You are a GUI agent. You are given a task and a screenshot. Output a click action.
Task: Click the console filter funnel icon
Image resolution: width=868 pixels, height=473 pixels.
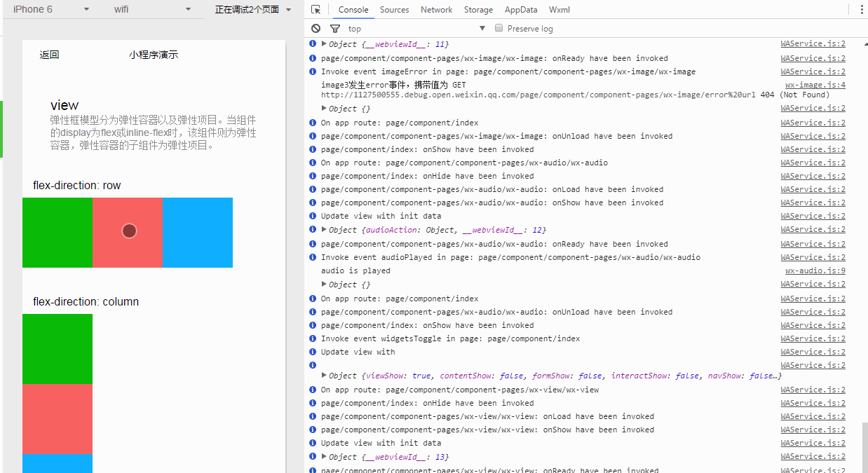point(334,29)
